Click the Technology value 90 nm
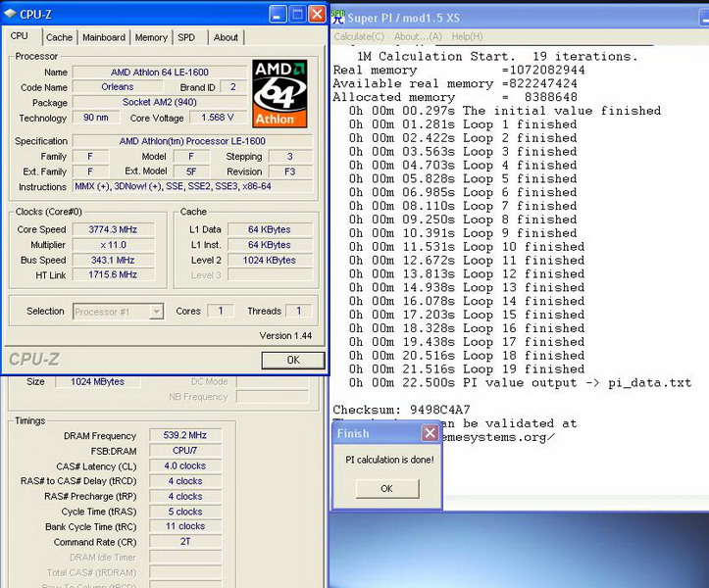Screen dimensions: 709x588 click(96, 118)
